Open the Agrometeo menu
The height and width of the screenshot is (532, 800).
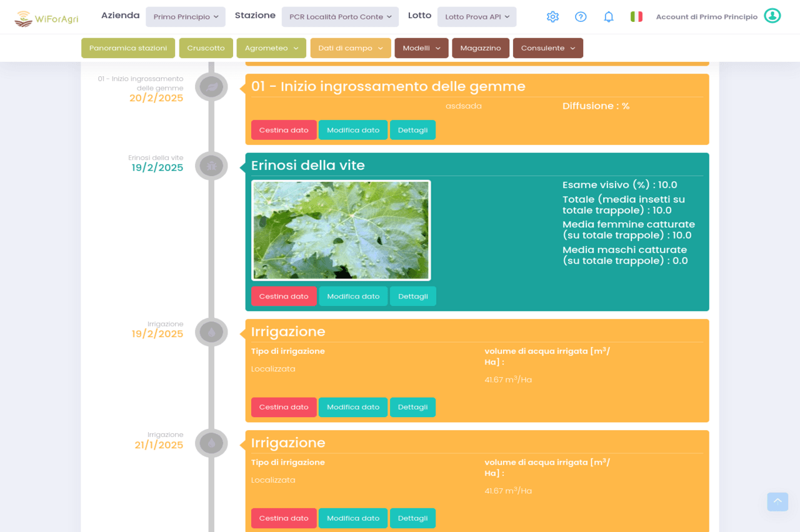click(x=271, y=48)
